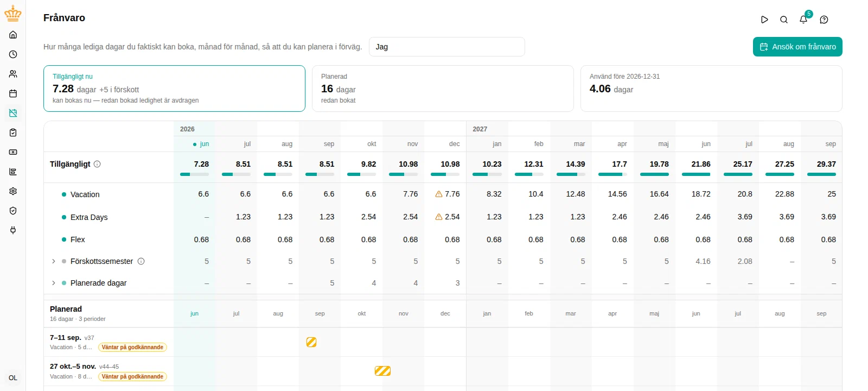Select the green crossed-calendar absence icon
The height and width of the screenshot is (391, 868).
13,113
